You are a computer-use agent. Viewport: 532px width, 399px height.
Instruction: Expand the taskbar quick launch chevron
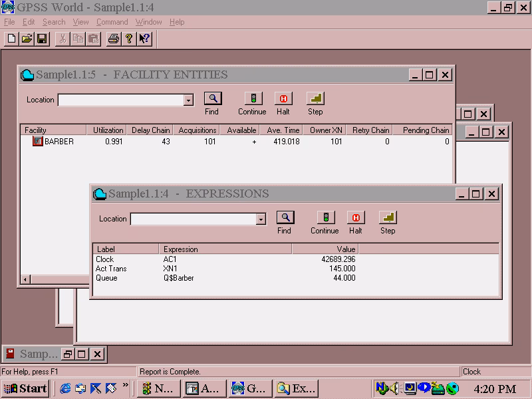(x=126, y=387)
